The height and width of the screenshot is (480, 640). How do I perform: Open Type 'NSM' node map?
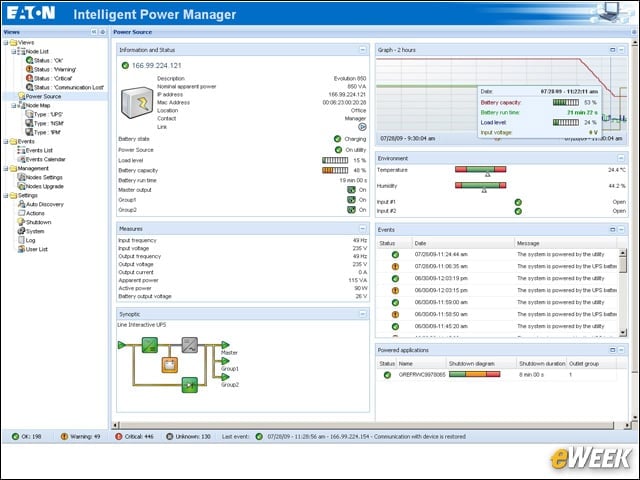click(44, 123)
